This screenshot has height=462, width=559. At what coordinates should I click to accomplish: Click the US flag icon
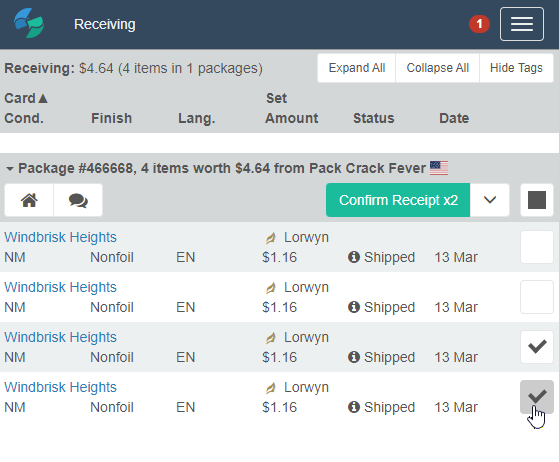pyautogui.click(x=439, y=168)
